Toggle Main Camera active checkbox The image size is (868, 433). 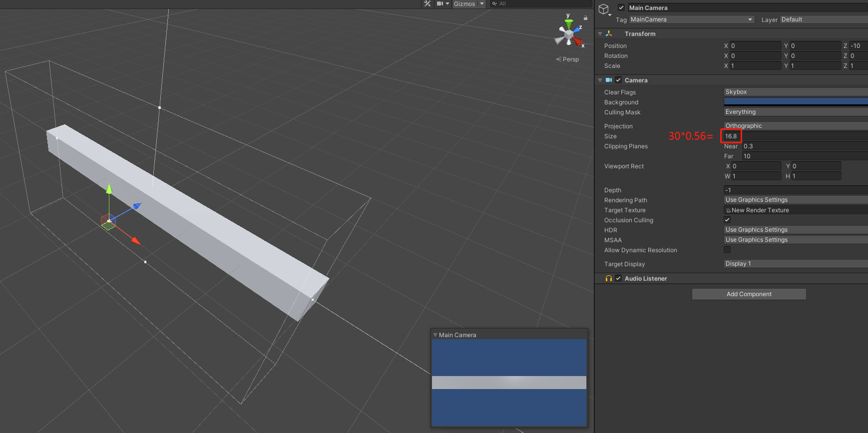point(621,7)
